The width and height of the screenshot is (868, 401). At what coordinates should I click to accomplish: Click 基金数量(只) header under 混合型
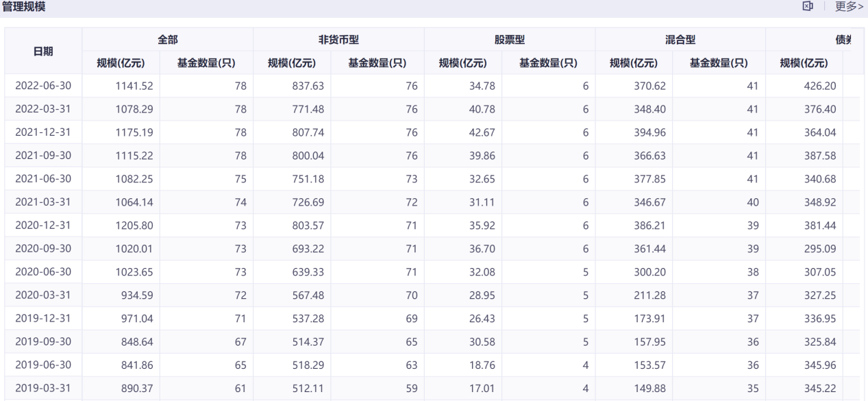(718, 64)
